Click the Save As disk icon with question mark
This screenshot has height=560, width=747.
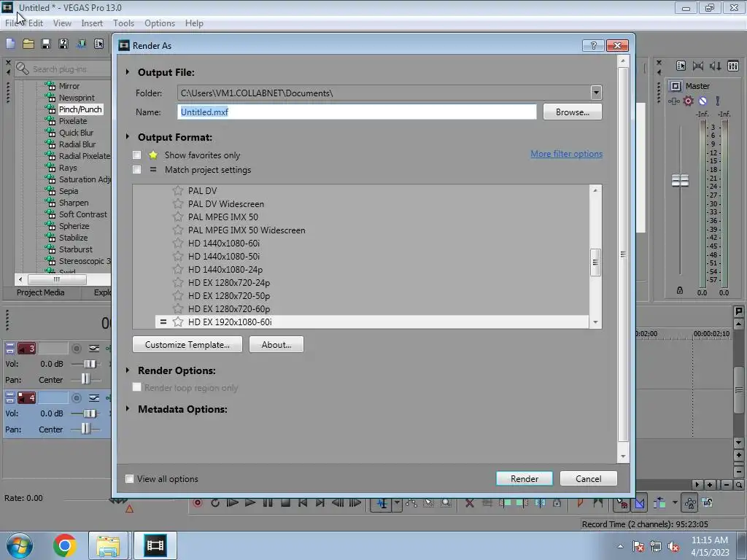coord(63,44)
